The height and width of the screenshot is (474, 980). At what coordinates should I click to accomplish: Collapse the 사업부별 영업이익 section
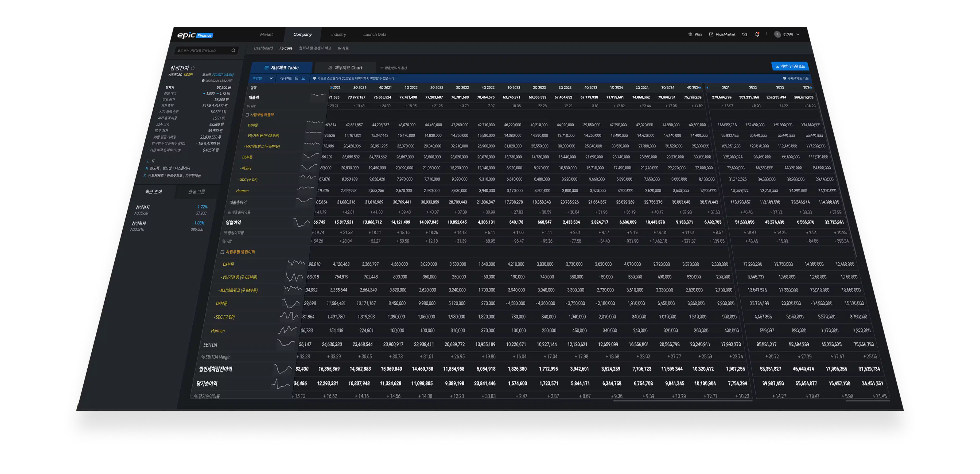(x=222, y=252)
